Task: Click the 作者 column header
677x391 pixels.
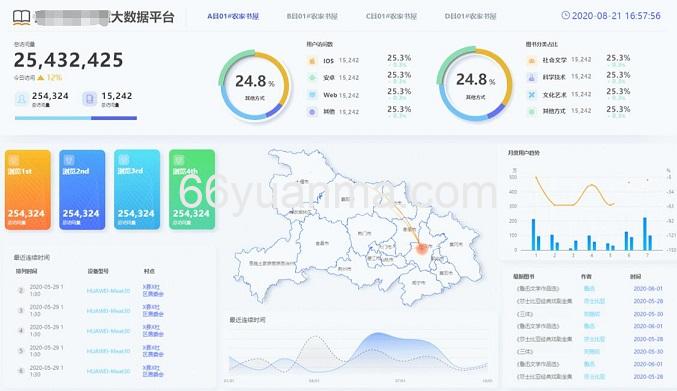Action: tap(586, 277)
